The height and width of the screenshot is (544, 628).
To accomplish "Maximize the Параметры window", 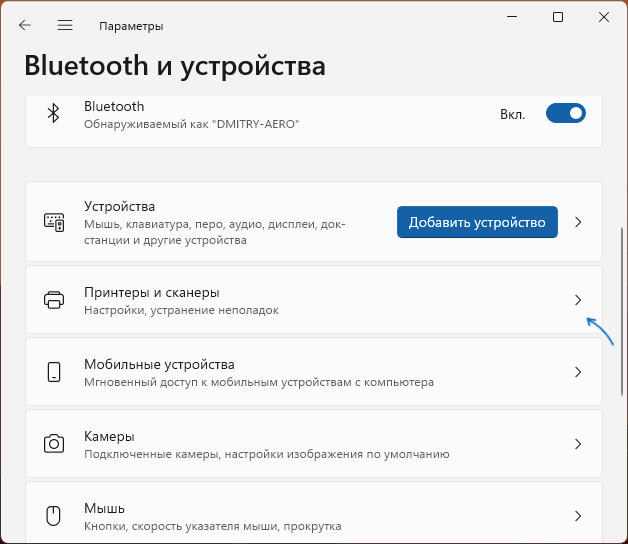I will tap(558, 17).
